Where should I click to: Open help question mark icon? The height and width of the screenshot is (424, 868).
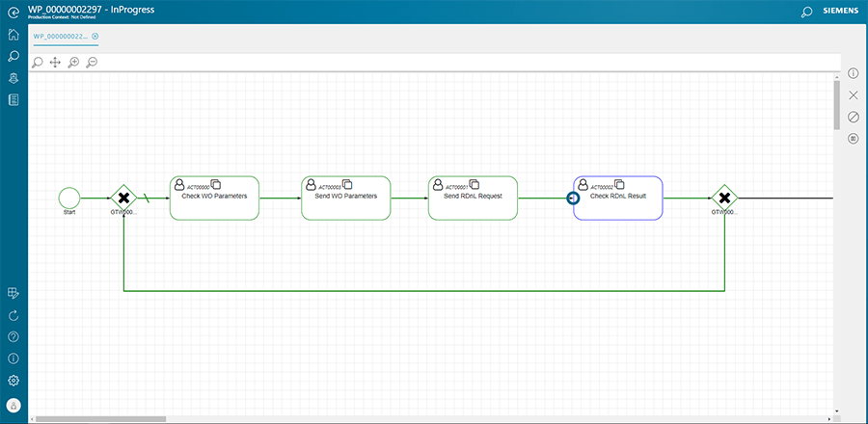14,336
